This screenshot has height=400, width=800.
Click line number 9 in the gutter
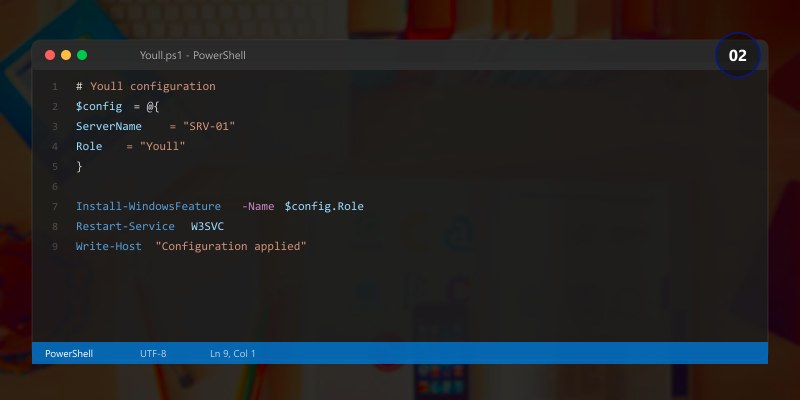click(55, 246)
